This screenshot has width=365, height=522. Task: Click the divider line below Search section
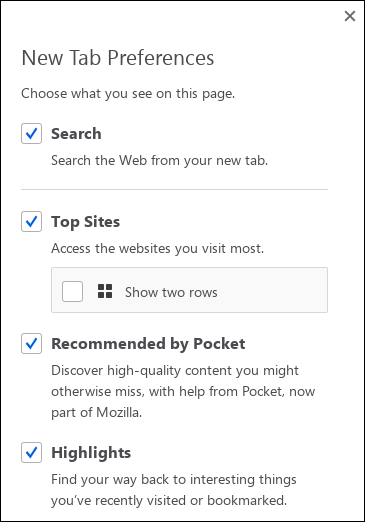coord(174,189)
